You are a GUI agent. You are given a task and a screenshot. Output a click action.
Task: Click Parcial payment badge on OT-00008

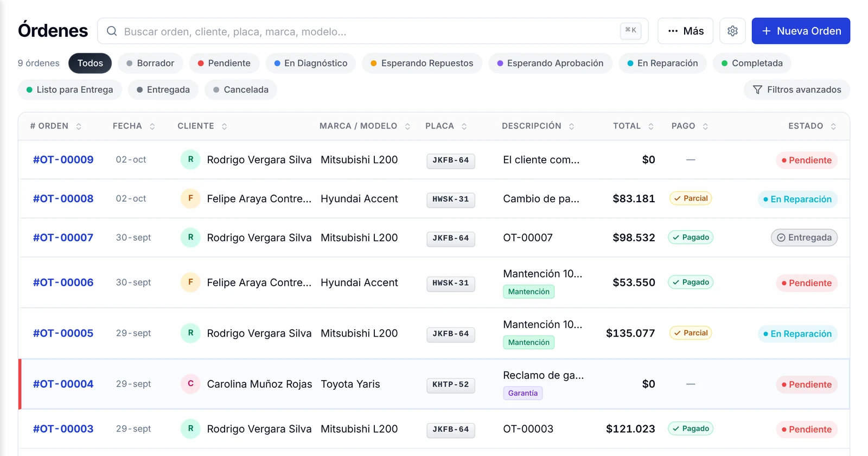[x=691, y=198]
